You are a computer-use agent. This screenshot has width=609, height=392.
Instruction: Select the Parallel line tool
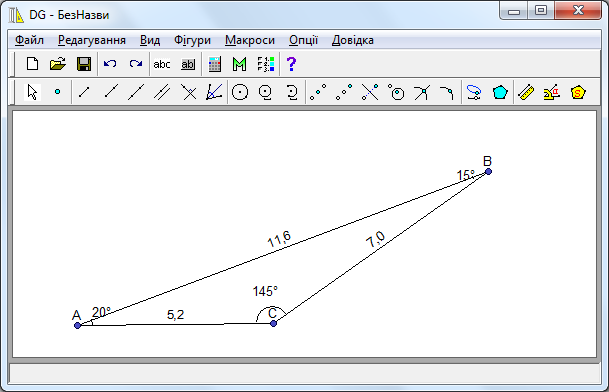162,92
